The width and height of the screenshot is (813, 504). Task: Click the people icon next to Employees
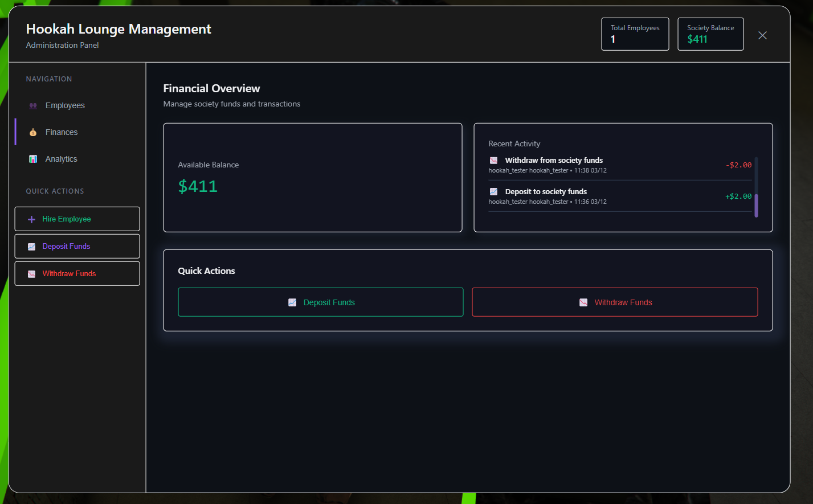coord(33,106)
